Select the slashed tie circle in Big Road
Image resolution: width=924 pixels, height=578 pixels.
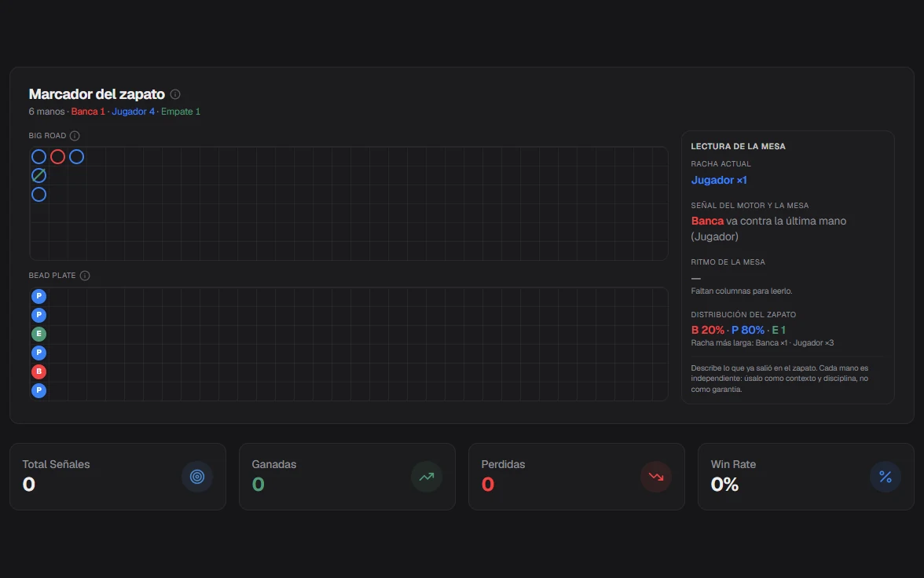(x=39, y=176)
